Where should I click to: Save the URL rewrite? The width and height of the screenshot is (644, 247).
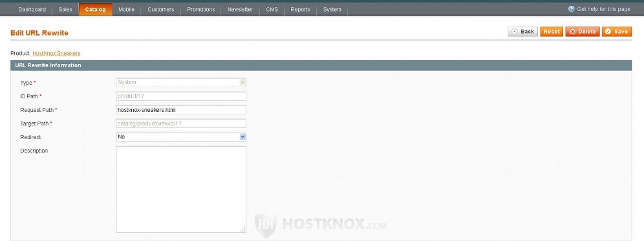coord(617,32)
